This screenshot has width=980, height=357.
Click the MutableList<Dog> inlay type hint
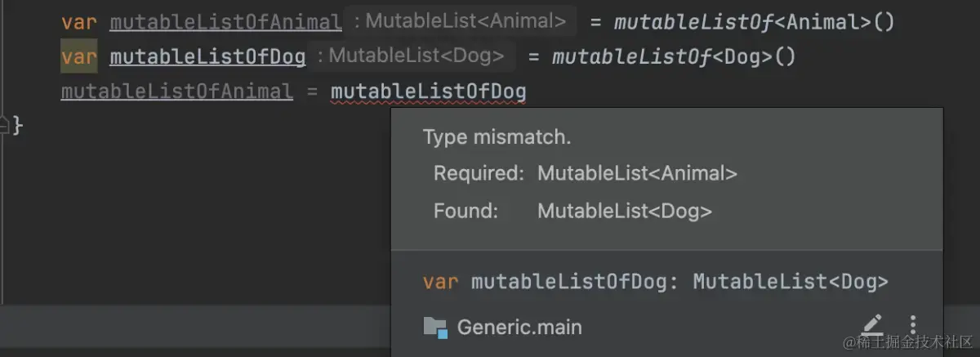click(416, 56)
